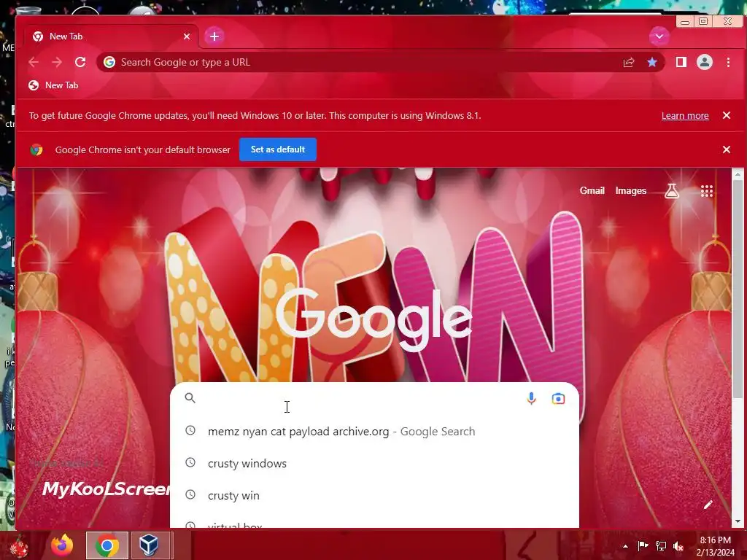The width and height of the screenshot is (747, 560).
Task: Open Firefox from the taskbar
Action: tap(63, 545)
